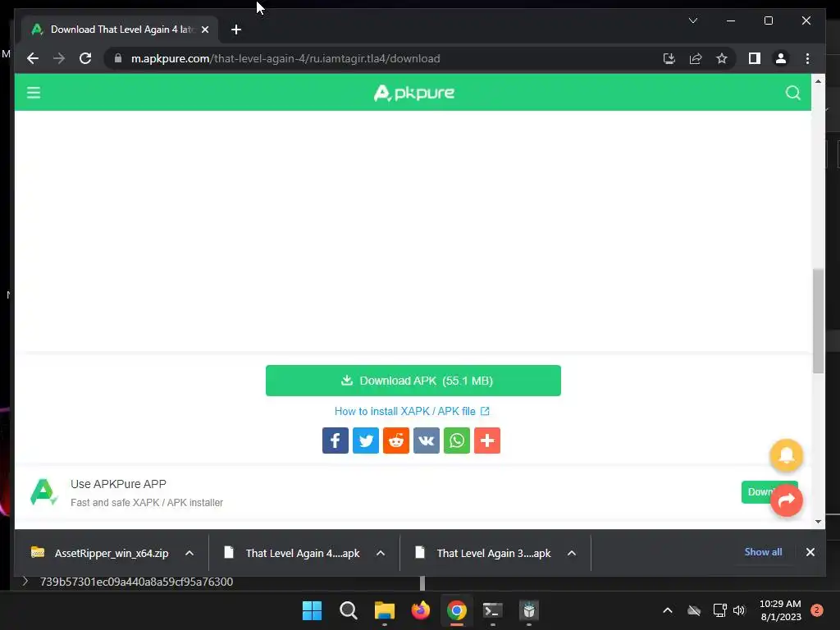Expand options for AssetRipper_win_x64.zip
This screenshot has height=630, width=840.
tap(189, 553)
